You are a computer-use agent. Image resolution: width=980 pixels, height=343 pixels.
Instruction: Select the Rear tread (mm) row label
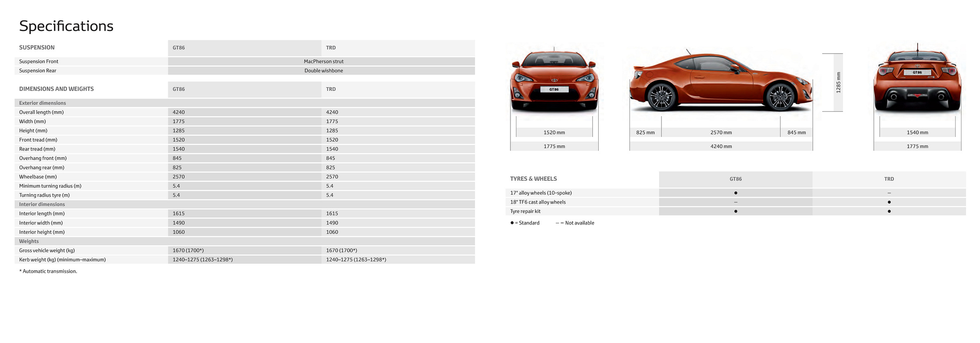click(37, 149)
